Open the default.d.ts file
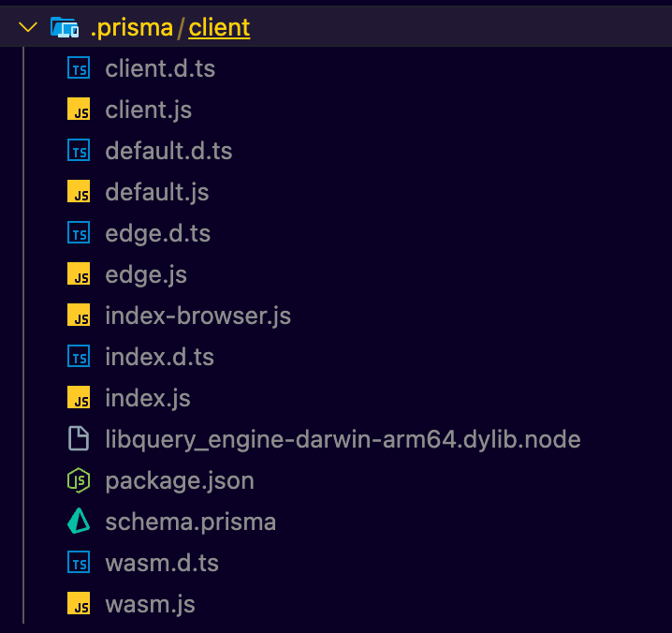Screen dimensions: 672x633 coord(168,151)
